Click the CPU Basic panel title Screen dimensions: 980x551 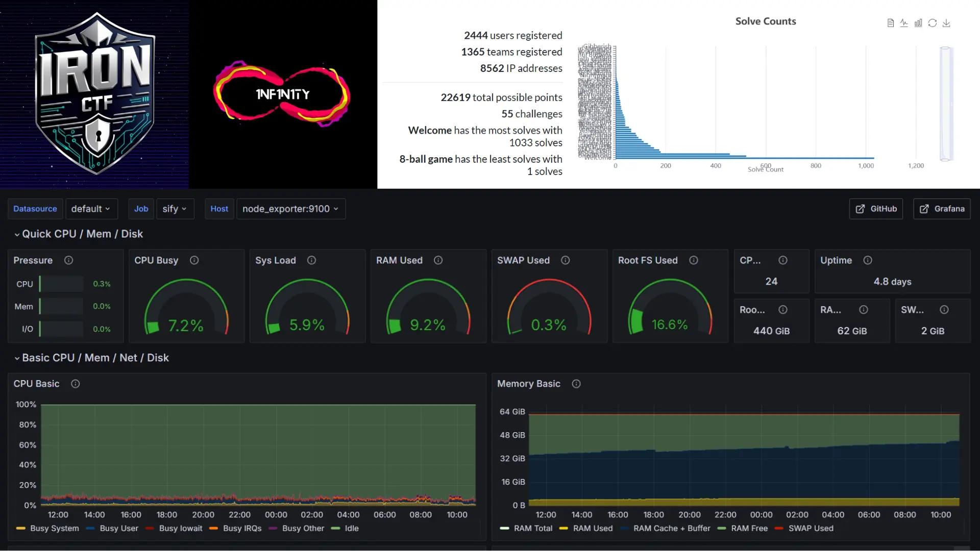point(36,384)
